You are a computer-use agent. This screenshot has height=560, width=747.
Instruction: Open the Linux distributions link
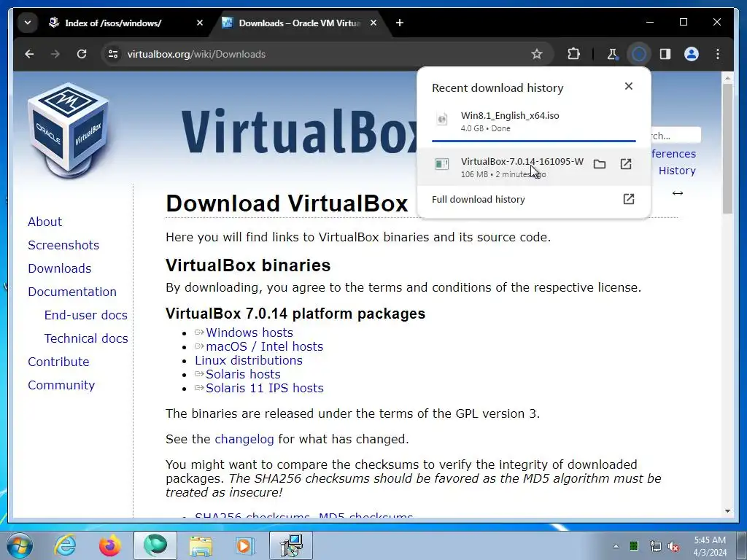(249, 360)
